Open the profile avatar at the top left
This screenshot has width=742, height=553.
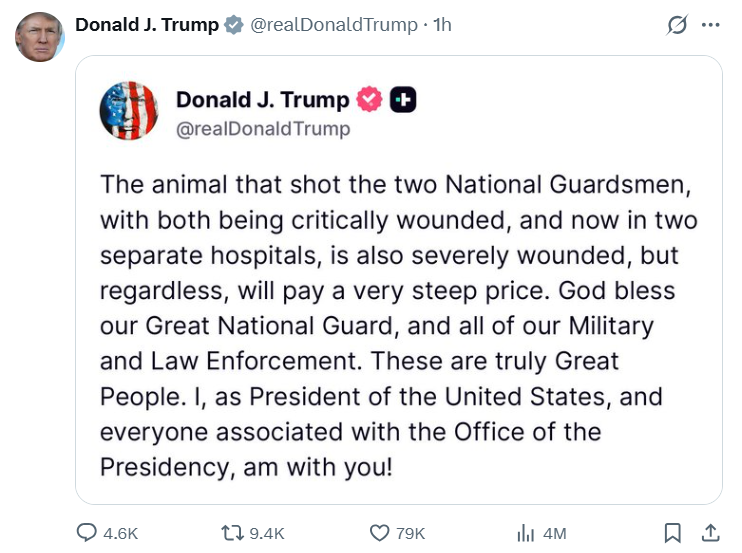39,37
